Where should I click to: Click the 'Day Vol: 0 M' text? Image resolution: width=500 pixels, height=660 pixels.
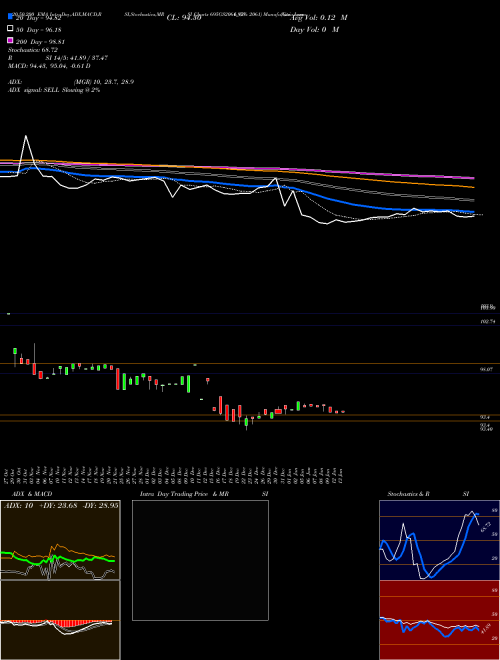(x=314, y=29)
